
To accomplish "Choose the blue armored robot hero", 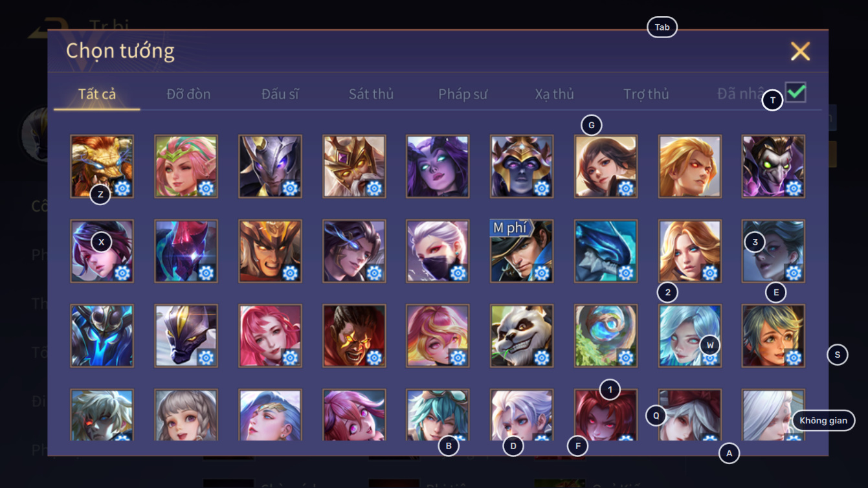I will [102, 336].
